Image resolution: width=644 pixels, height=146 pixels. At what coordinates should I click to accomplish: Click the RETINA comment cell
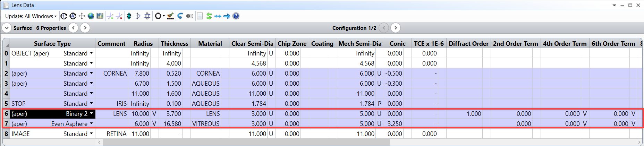[x=112, y=134]
